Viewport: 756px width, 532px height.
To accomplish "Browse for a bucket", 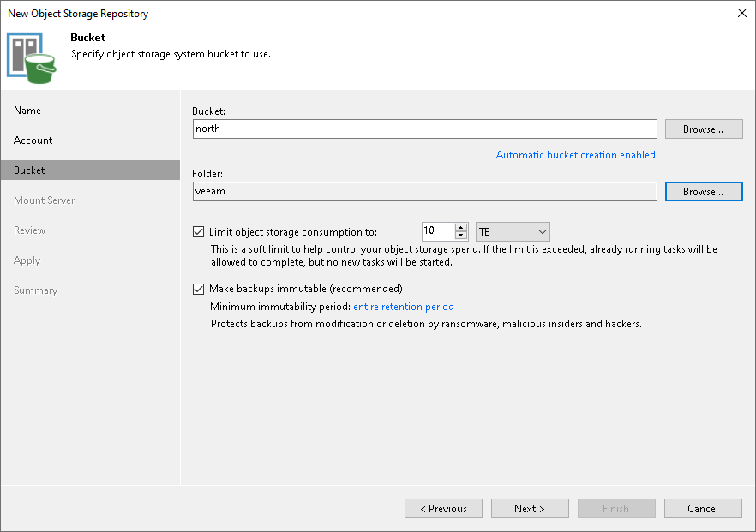I will point(703,129).
